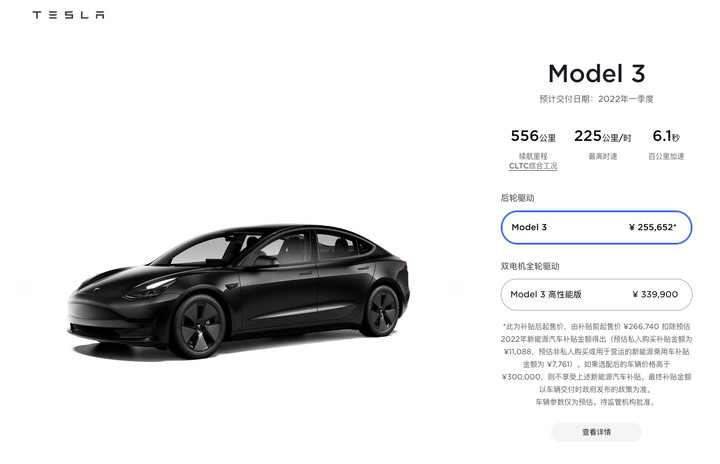
Task: Click the 双电机全轮驱动 section label
Action: click(x=530, y=266)
